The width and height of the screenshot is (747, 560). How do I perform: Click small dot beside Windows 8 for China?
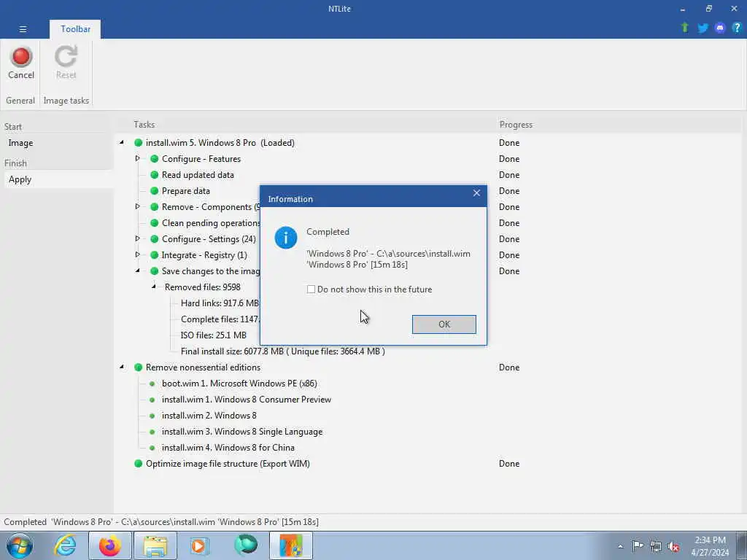tap(152, 448)
